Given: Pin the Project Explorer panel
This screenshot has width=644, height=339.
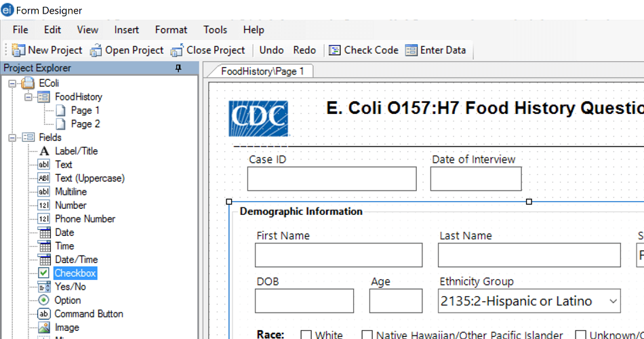Looking at the screenshot, I should (x=178, y=68).
